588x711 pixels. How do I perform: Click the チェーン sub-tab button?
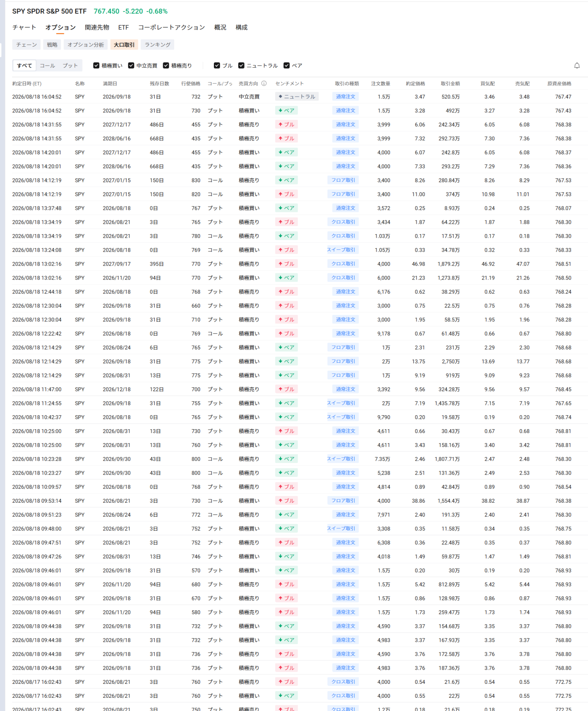point(26,44)
